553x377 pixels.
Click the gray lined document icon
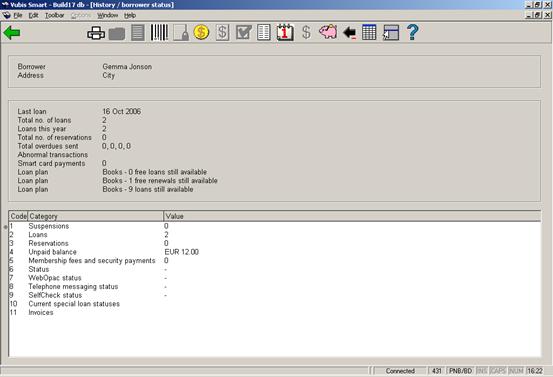[x=138, y=33]
